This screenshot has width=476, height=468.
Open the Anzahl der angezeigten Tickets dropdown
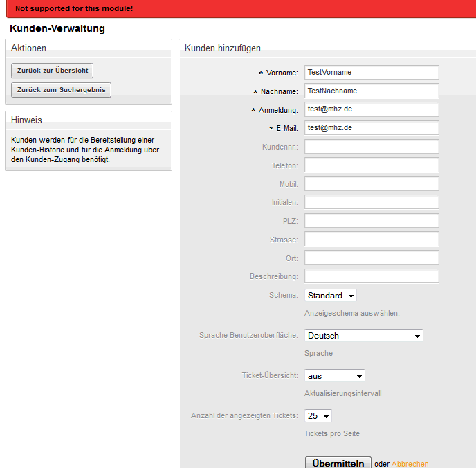(x=318, y=416)
